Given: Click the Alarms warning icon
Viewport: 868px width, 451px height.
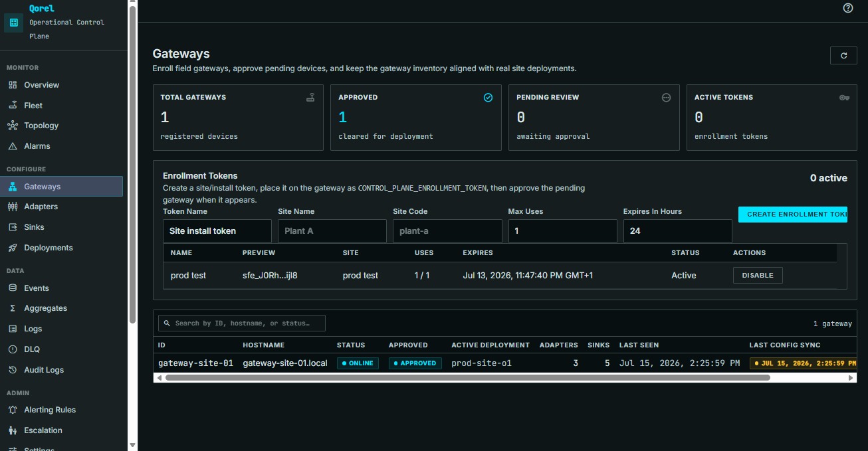Looking at the screenshot, I should pos(13,146).
